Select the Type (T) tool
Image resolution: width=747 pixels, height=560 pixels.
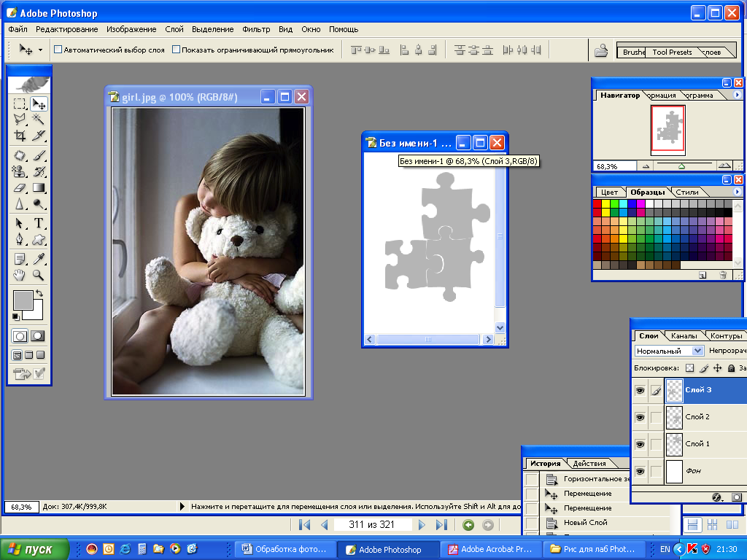pos(38,223)
